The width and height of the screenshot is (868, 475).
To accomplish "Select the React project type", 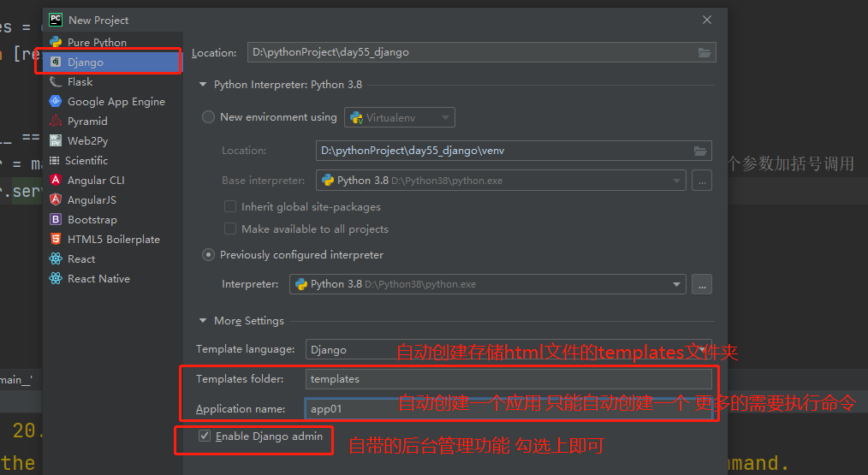I will [113, 259].
